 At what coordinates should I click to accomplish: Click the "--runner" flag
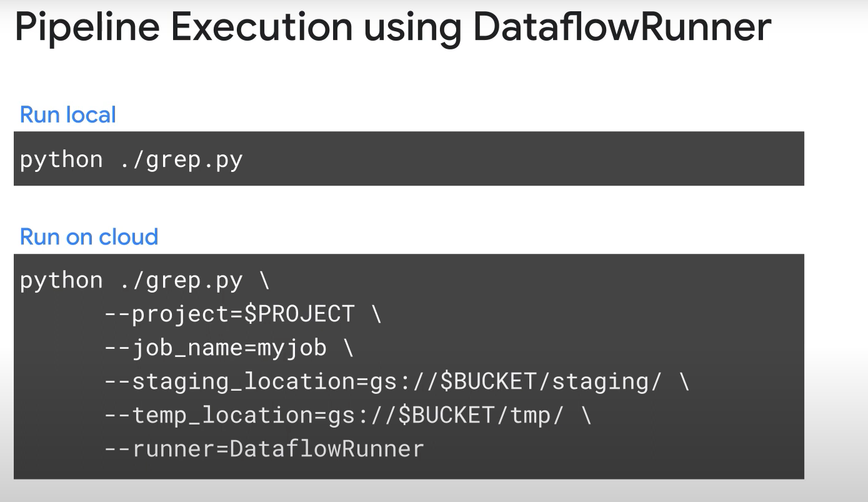pyautogui.click(x=159, y=449)
